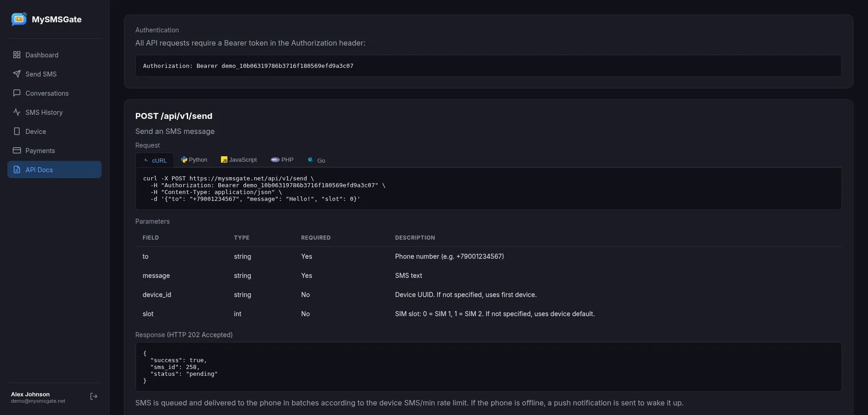This screenshot has height=415, width=868.
Task: Select the Dashboard grid icon
Action: point(16,55)
